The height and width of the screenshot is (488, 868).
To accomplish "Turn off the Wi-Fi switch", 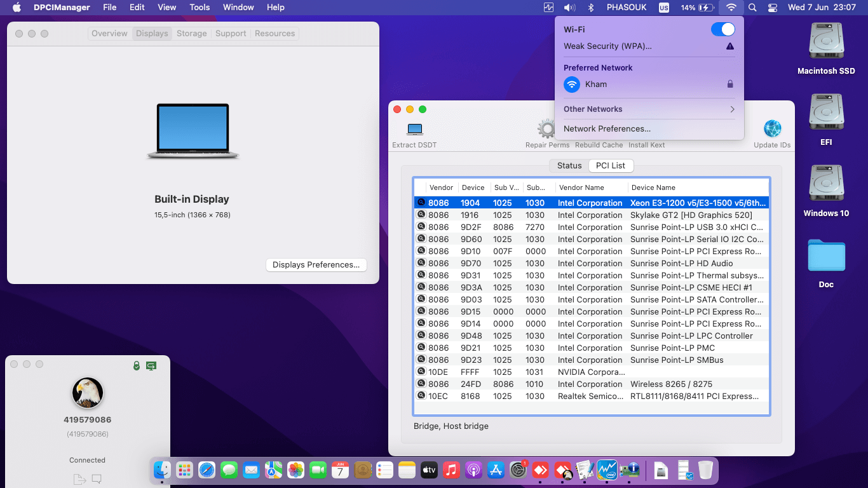I will (723, 29).
